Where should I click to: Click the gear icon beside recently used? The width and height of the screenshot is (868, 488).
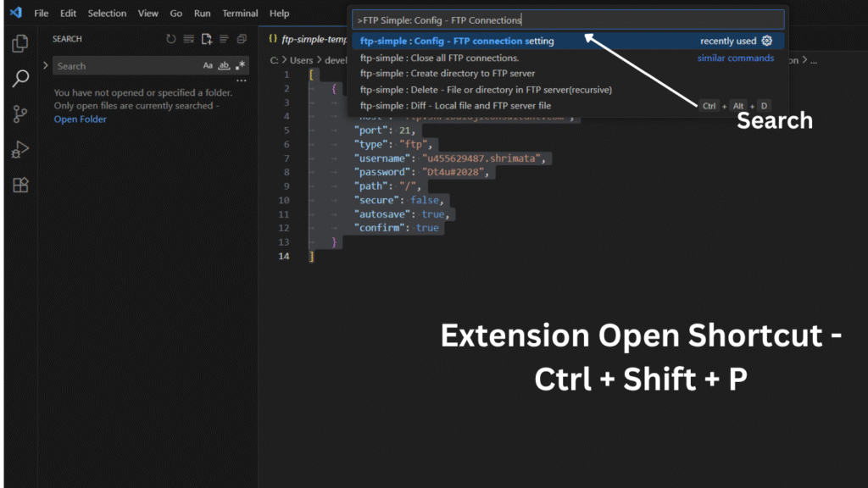[767, 41]
